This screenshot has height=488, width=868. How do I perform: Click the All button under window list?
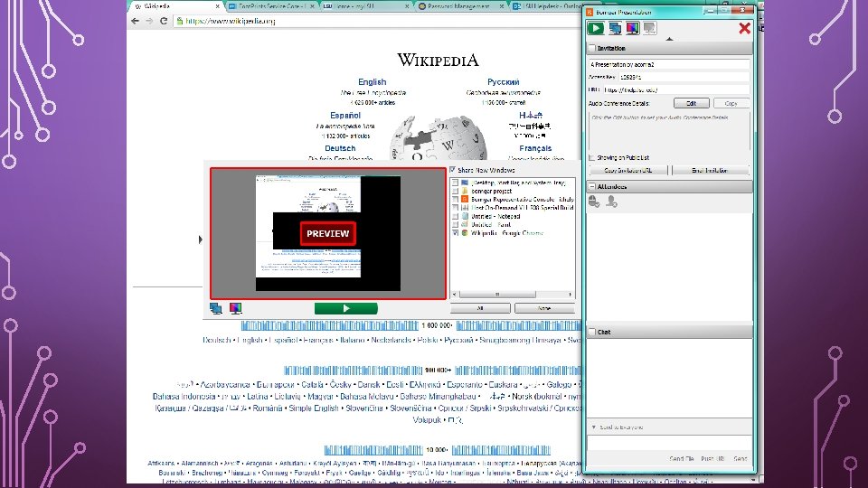480,309
